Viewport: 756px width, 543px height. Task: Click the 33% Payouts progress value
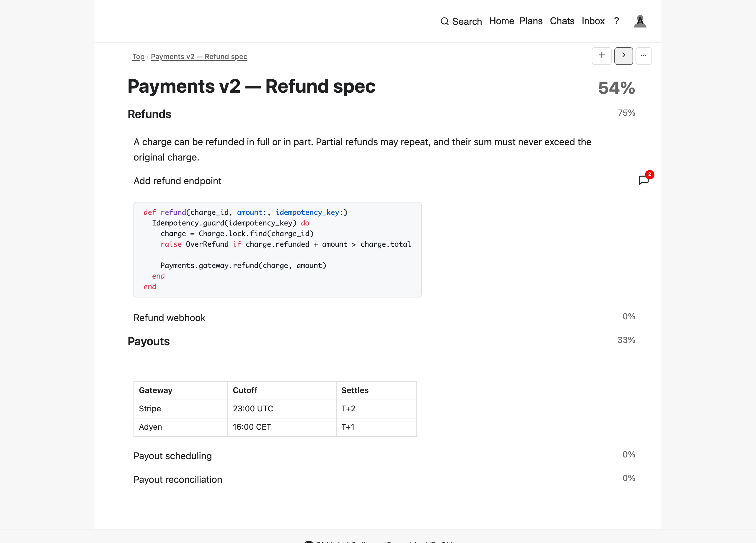626,340
